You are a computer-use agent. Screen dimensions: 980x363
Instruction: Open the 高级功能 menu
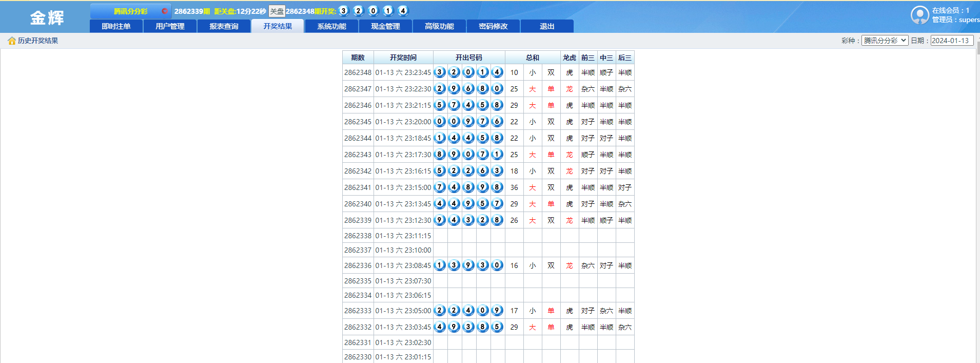click(439, 26)
